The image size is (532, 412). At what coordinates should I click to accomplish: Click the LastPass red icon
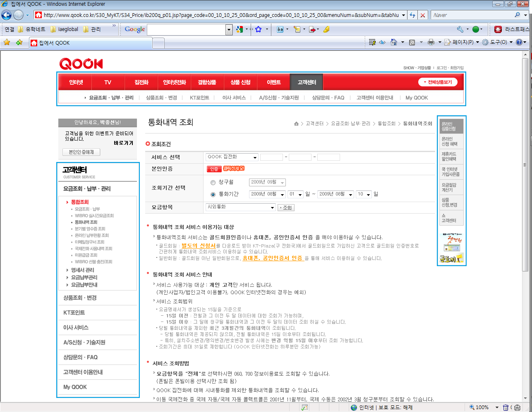click(x=498, y=29)
